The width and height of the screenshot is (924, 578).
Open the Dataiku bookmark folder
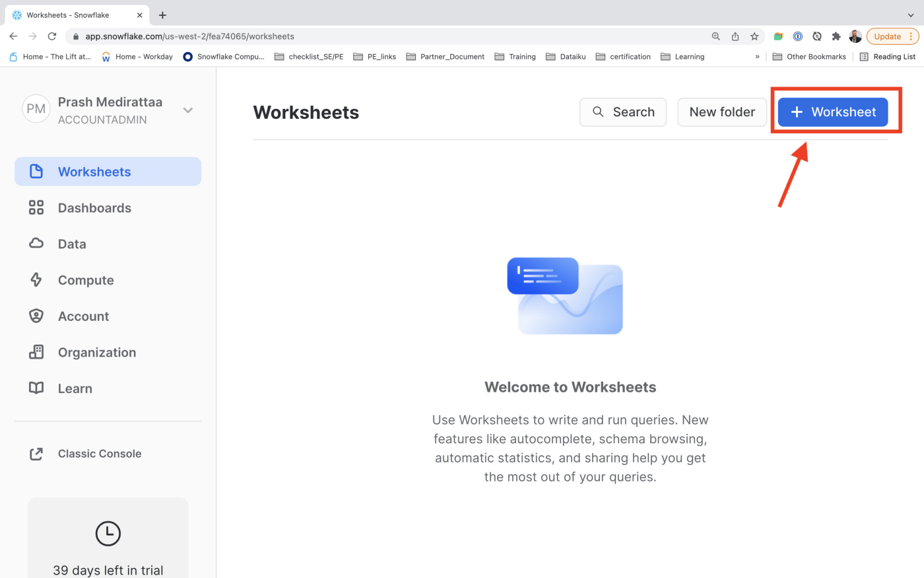pos(566,57)
